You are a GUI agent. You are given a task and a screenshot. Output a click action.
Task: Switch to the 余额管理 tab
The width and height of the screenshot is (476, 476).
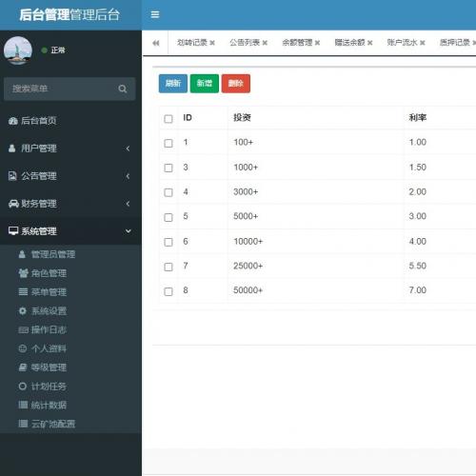click(x=297, y=43)
